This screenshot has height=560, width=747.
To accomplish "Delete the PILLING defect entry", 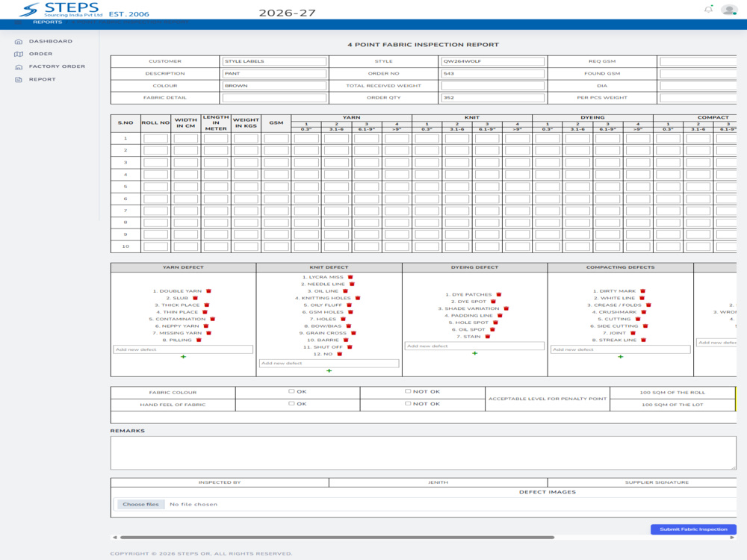I will [x=199, y=340].
